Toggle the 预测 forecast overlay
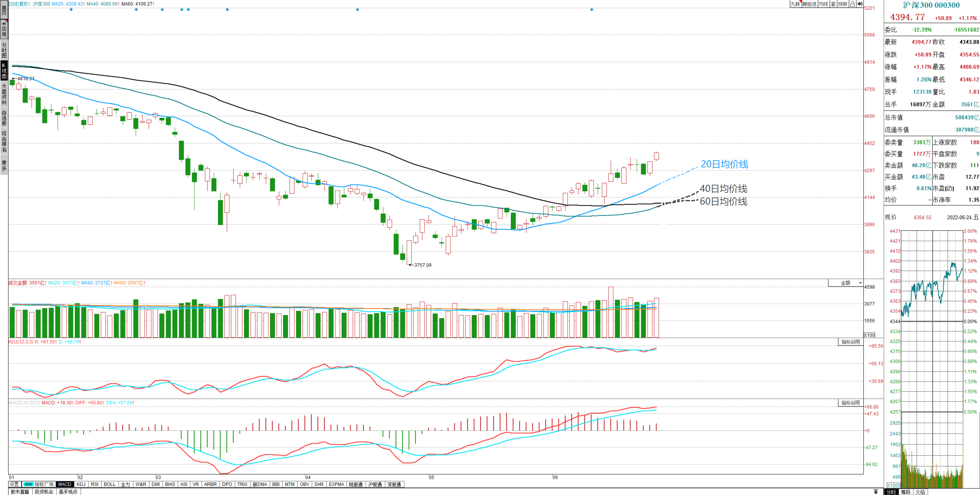 tap(842, 4)
